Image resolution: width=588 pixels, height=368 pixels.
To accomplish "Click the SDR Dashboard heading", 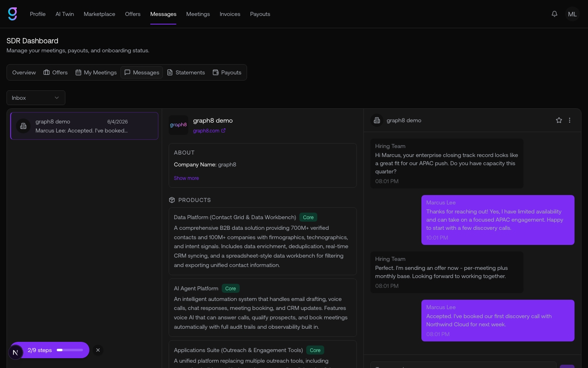I will 32,41.
